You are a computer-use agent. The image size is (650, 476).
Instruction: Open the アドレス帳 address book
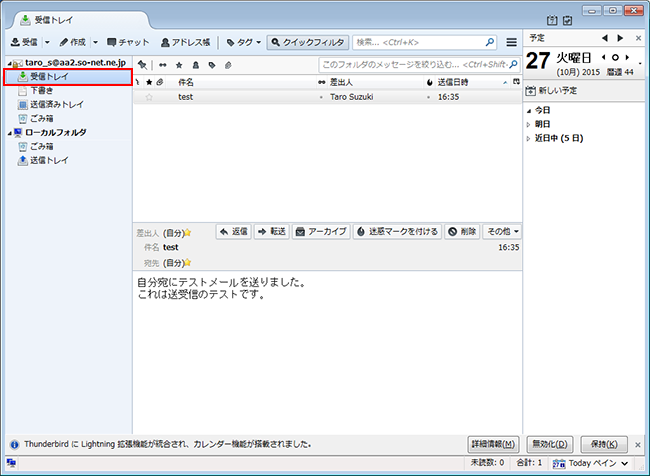pyautogui.click(x=186, y=43)
